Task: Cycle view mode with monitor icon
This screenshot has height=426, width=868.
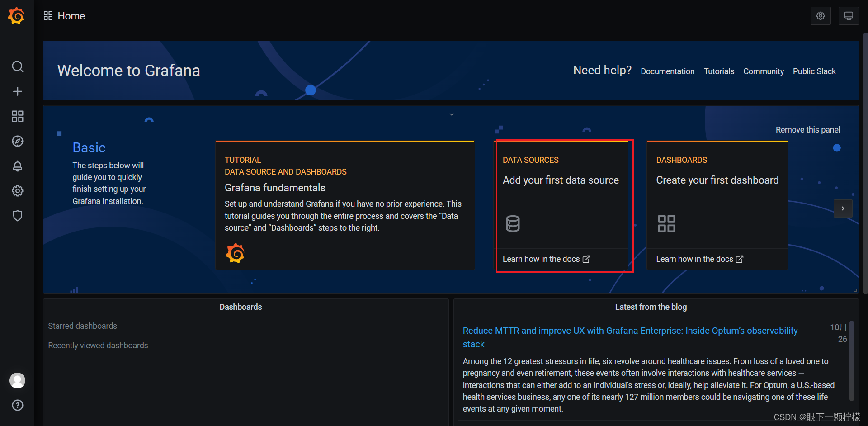Action: point(849,16)
